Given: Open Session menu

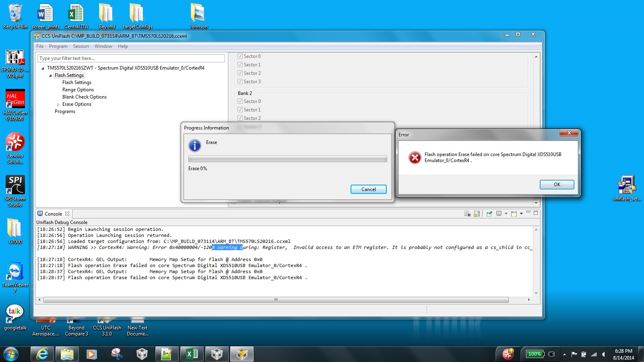Looking at the screenshot, I should (x=81, y=46).
